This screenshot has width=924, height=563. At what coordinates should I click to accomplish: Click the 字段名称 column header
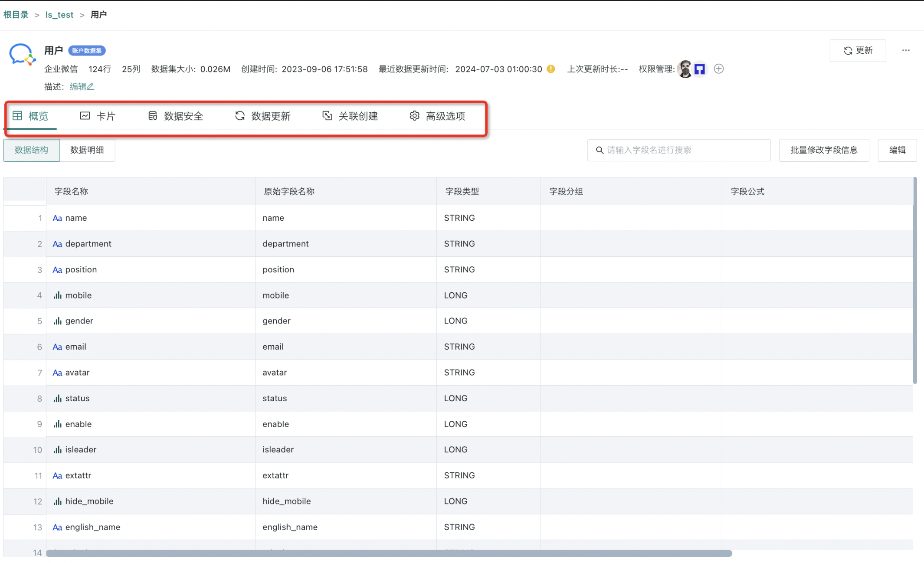[x=151, y=191]
